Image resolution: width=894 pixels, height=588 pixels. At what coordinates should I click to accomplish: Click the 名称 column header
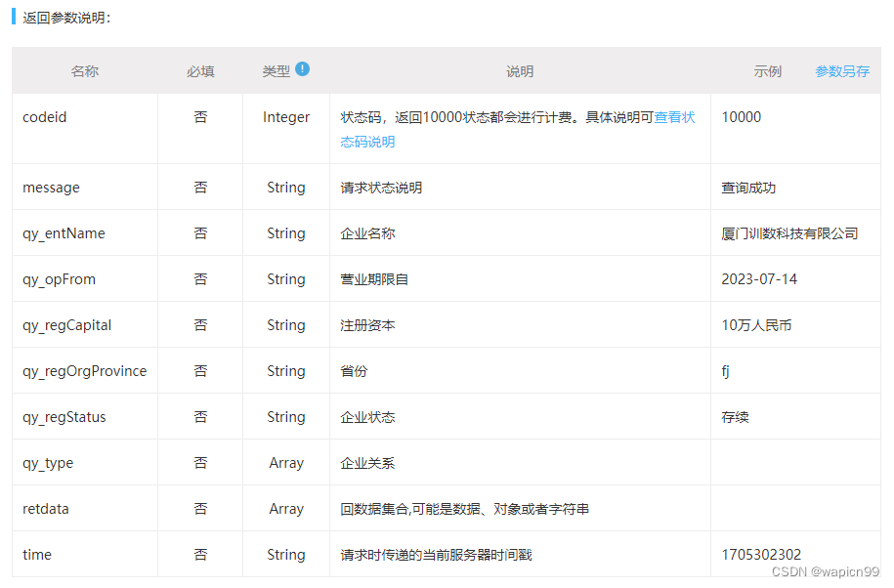84,71
